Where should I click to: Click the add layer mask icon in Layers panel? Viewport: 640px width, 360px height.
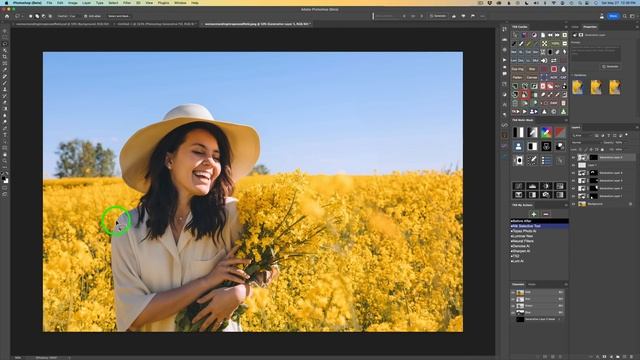click(x=604, y=357)
